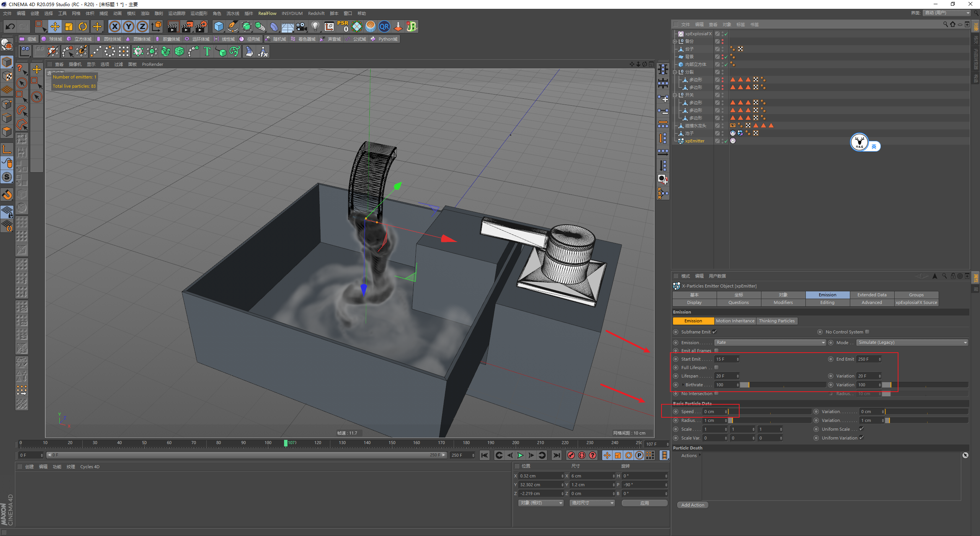The height and width of the screenshot is (536, 980).
Task: Click the record keyframe red button
Action: point(571,455)
